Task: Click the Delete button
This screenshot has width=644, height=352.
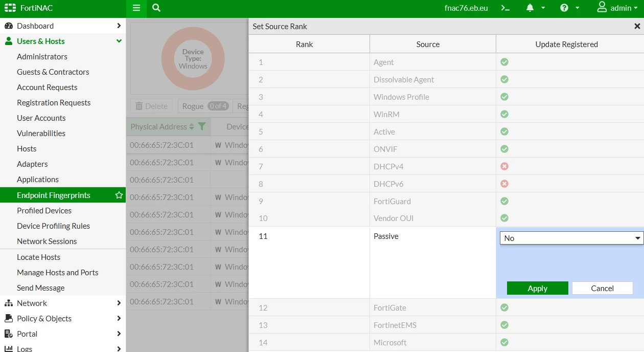Action: click(151, 106)
